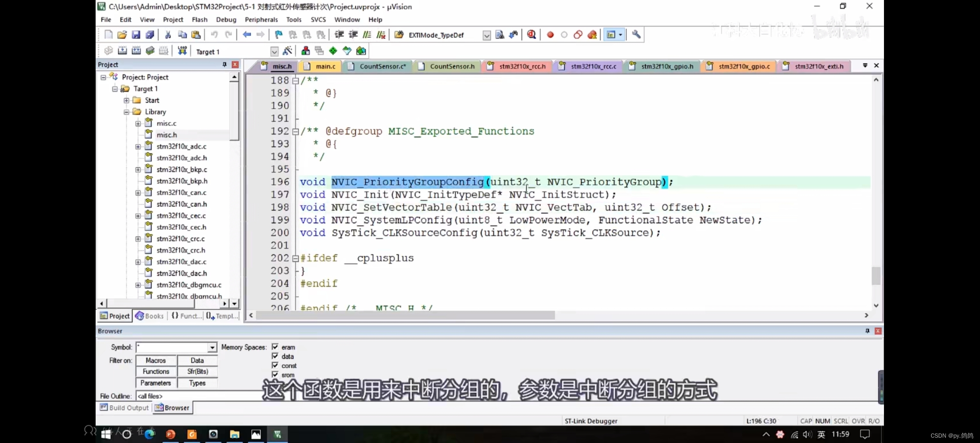Viewport: 980px width, 443px height.
Task: Insert a bookmark with the flag icon
Action: tap(279, 35)
